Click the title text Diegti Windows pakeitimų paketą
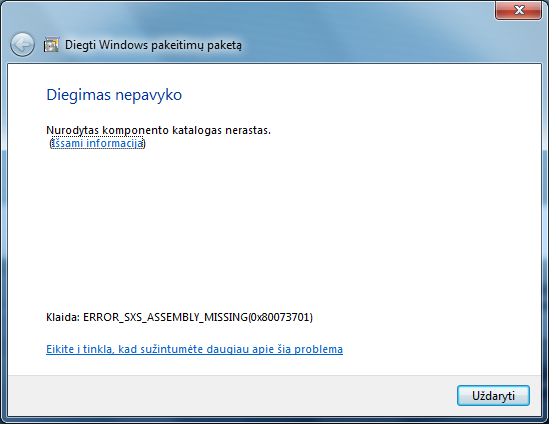The image size is (556, 425). [x=153, y=45]
